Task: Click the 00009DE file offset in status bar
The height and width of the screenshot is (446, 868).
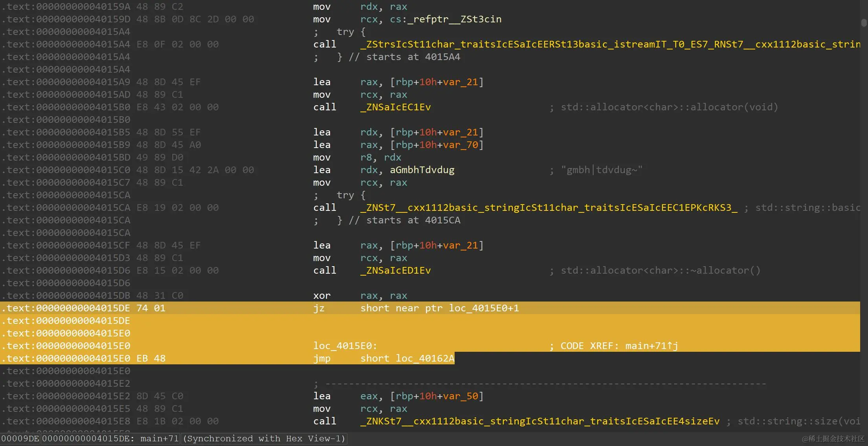Action: click(20, 439)
